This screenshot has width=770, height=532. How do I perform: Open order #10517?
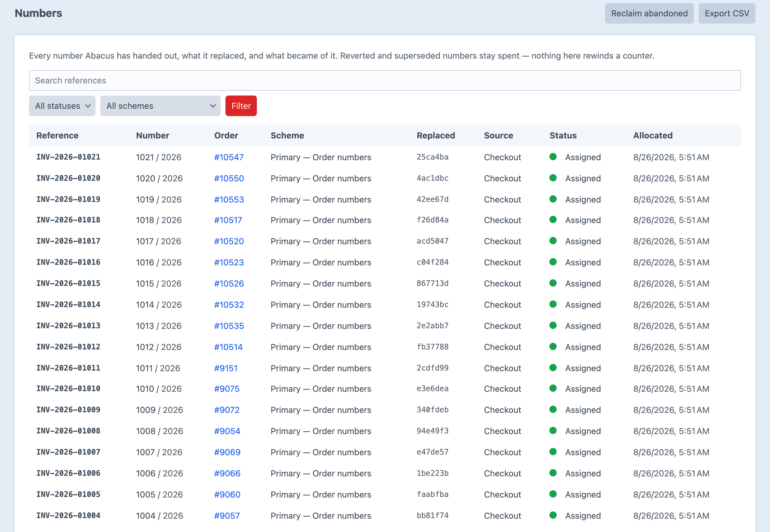pos(228,220)
